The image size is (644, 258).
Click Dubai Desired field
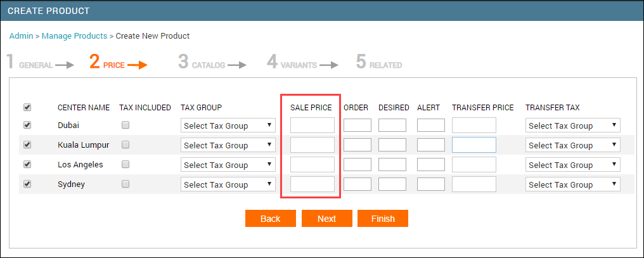[392, 126]
